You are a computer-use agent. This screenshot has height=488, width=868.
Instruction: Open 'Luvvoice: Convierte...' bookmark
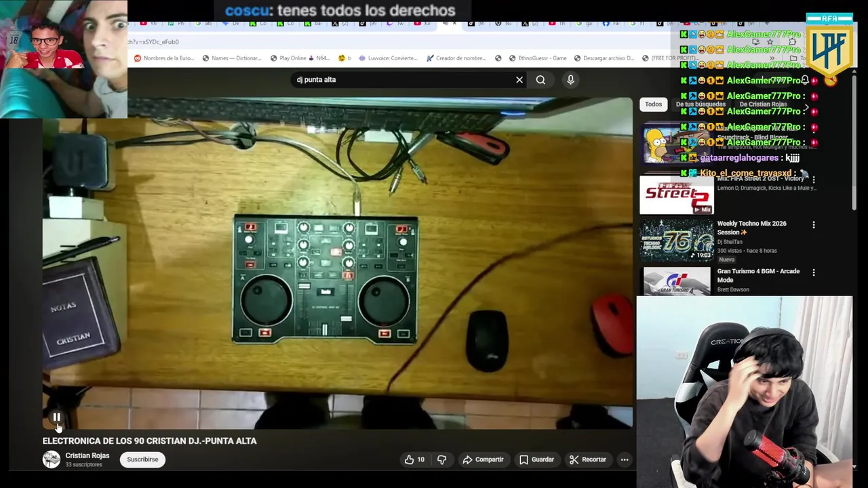[x=389, y=58]
